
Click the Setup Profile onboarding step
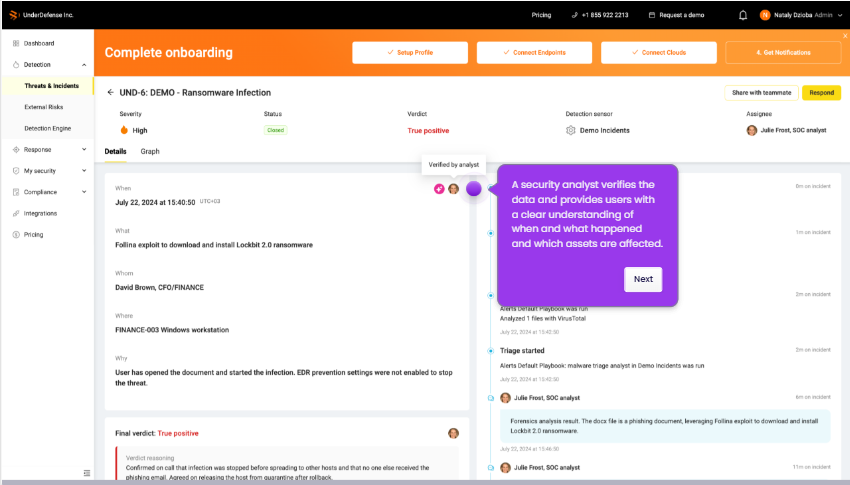pos(410,53)
